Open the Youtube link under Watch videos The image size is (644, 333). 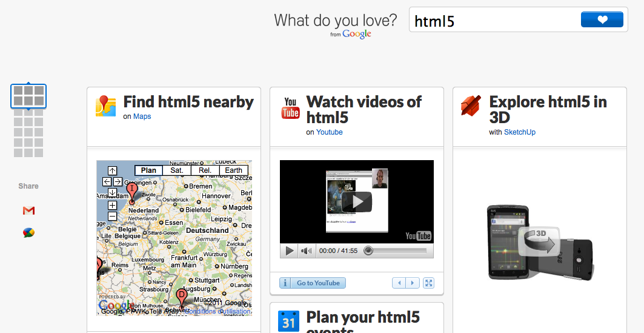(330, 132)
